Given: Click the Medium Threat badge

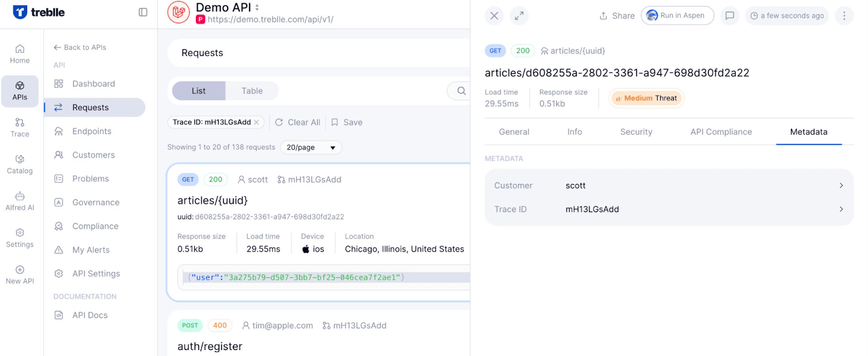Looking at the screenshot, I should tap(646, 98).
